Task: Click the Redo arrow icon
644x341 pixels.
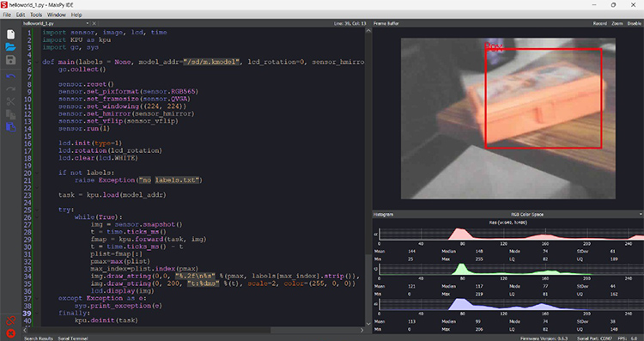Action: tap(10, 88)
